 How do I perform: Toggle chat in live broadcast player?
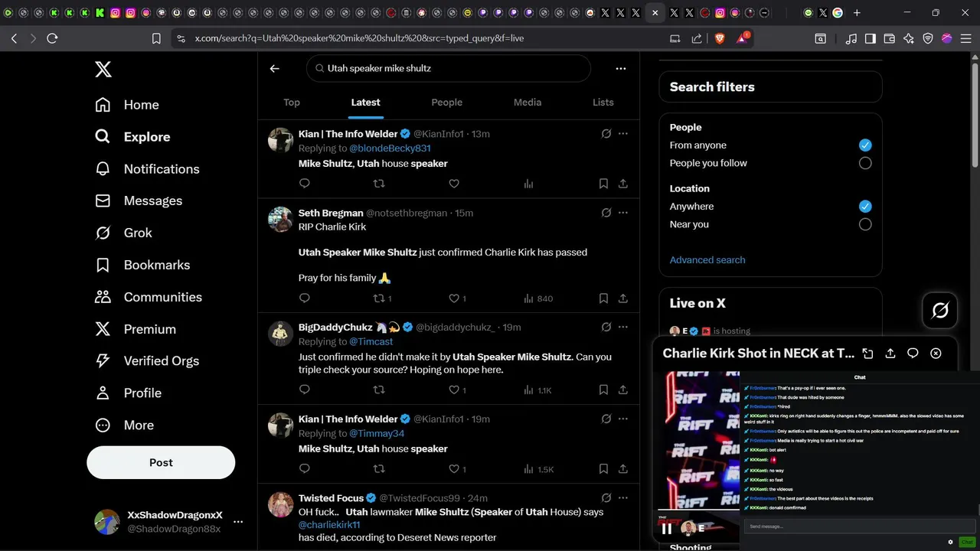[x=913, y=354]
